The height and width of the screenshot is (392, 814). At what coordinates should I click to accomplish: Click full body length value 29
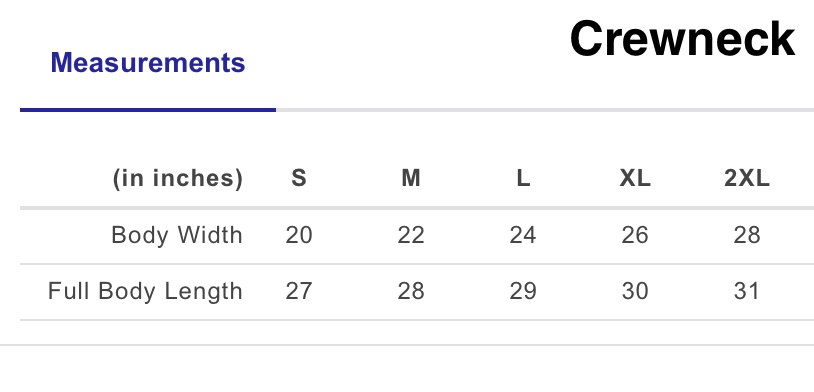click(x=523, y=291)
